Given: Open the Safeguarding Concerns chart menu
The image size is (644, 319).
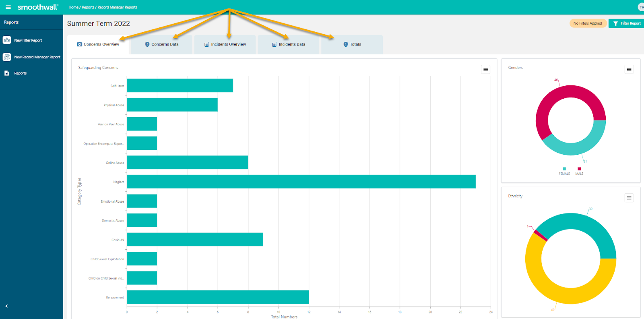Looking at the screenshot, I should click(x=485, y=70).
